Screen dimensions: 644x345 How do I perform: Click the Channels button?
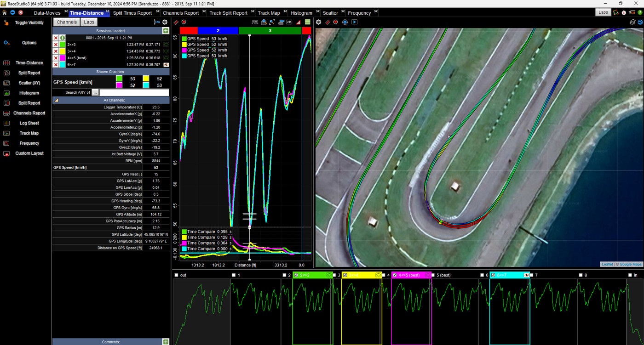click(67, 22)
